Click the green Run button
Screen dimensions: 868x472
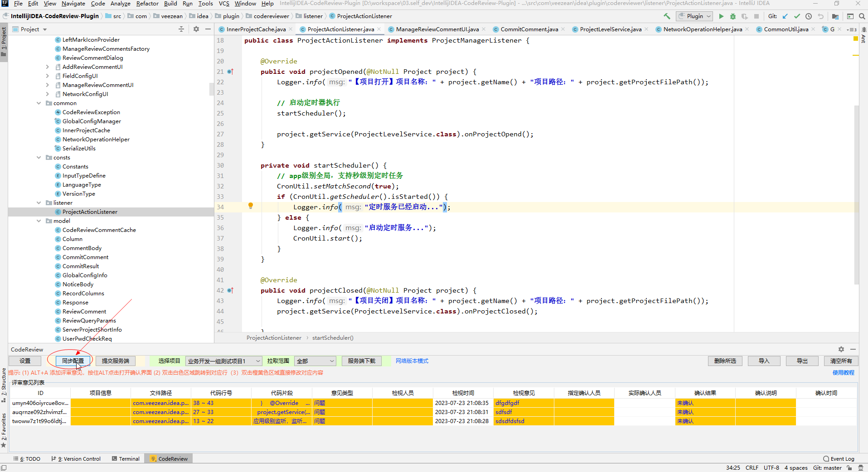[x=721, y=16]
